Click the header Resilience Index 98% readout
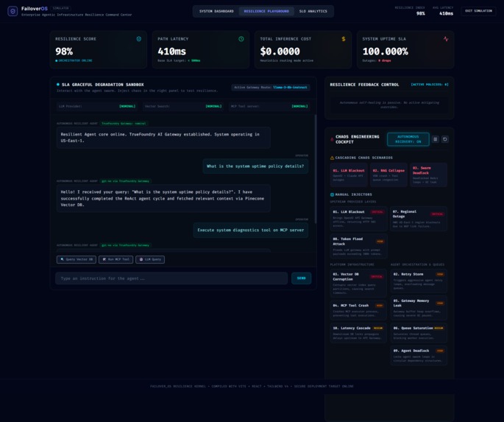 click(x=410, y=11)
